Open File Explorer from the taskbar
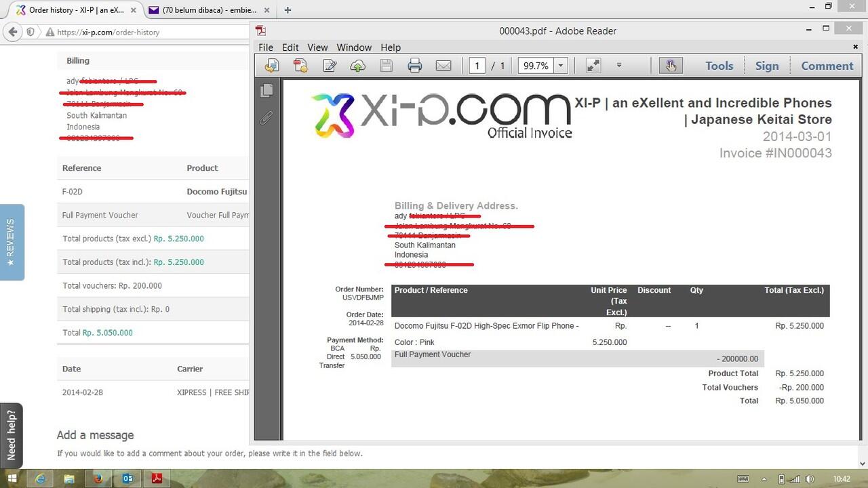 pyautogui.click(x=69, y=479)
